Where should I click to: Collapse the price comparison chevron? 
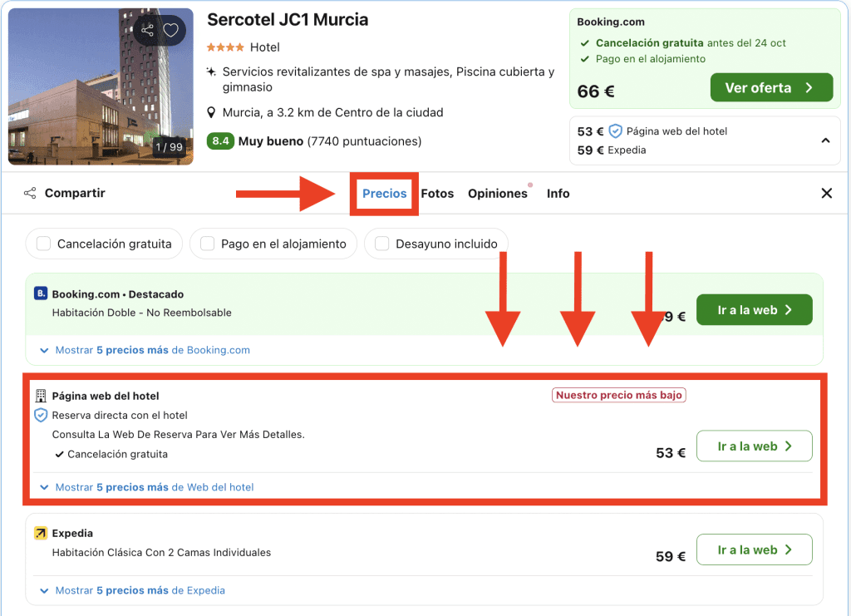click(825, 140)
